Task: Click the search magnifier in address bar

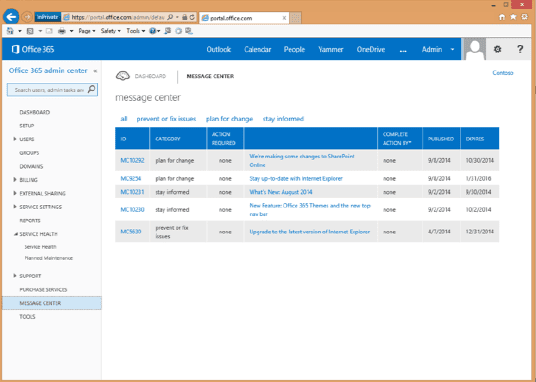Action: click(170, 17)
